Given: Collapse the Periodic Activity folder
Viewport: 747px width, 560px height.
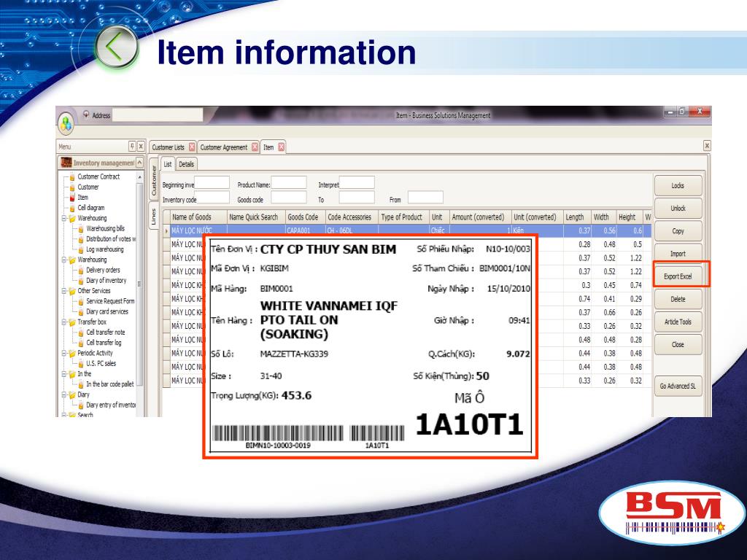Looking at the screenshot, I should coord(64,353).
